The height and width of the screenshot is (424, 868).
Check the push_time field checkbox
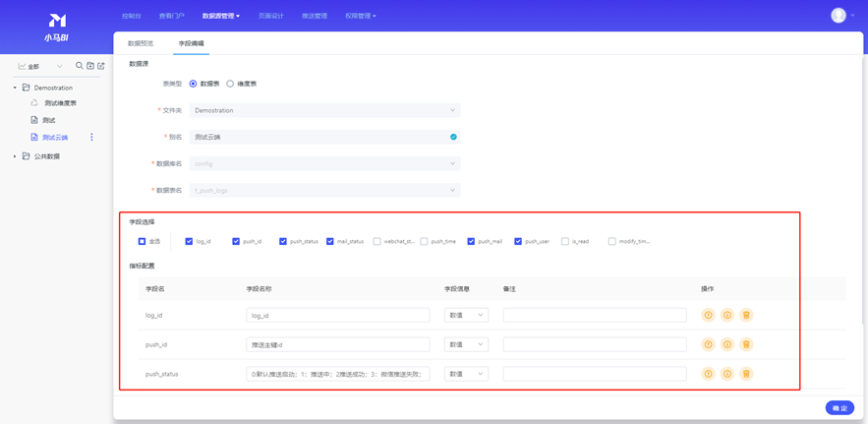point(425,241)
